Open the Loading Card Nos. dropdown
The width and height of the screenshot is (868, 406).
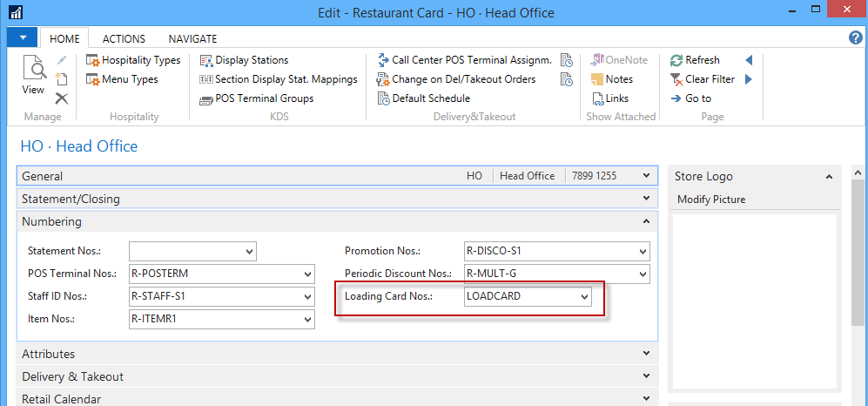[584, 297]
